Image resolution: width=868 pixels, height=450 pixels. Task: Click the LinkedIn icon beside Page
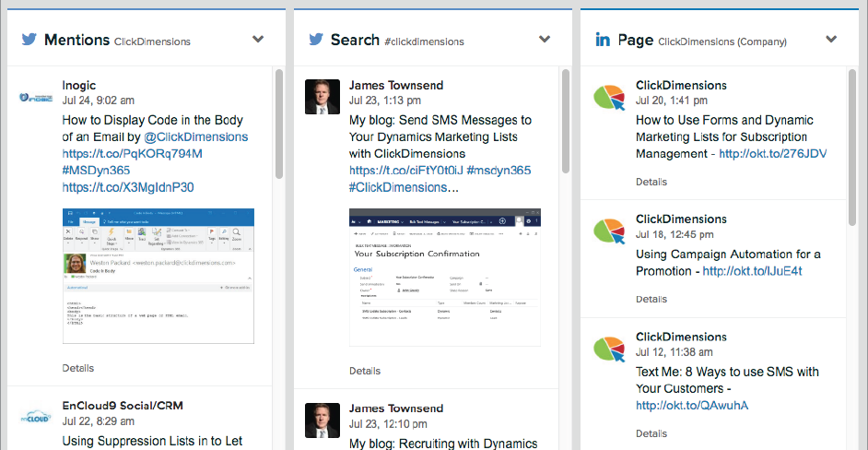click(603, 40)
